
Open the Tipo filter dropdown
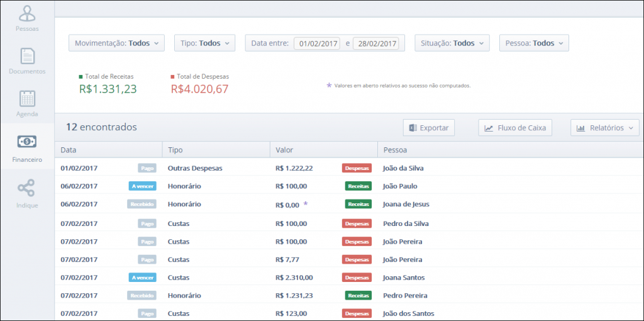(204, 43)
